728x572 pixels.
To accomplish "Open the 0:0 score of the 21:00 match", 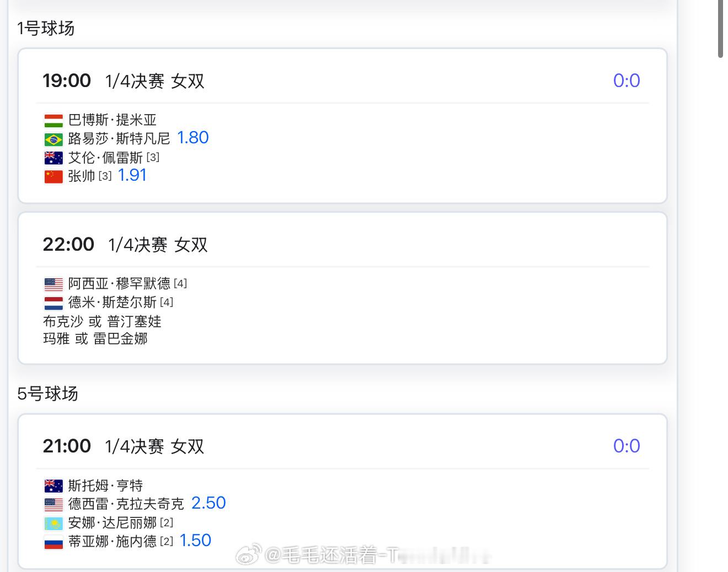I will pos(627,446).
